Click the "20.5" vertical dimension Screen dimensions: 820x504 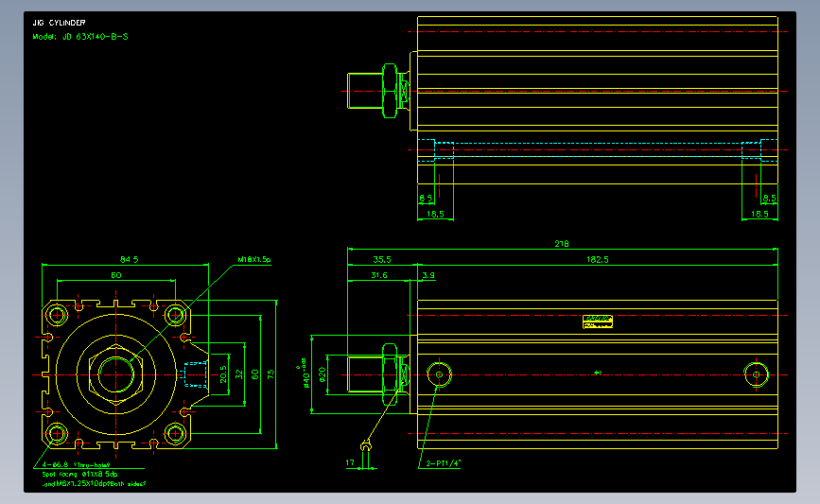pyautogui.click(x=223, y=374)
